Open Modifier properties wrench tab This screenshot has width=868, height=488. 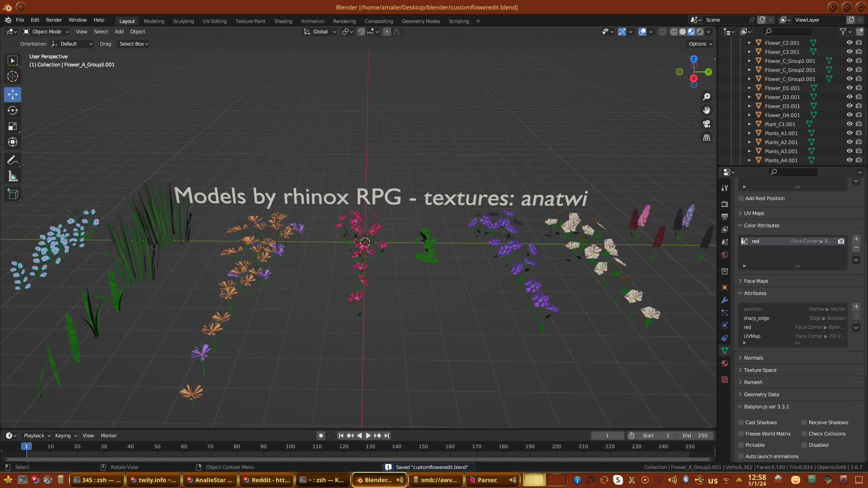coord(725,300)
